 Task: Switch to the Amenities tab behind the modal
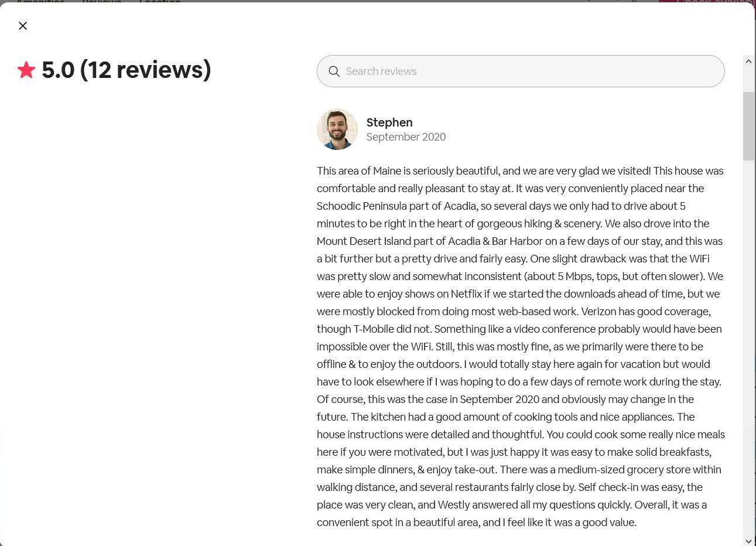tap(40, 2)
